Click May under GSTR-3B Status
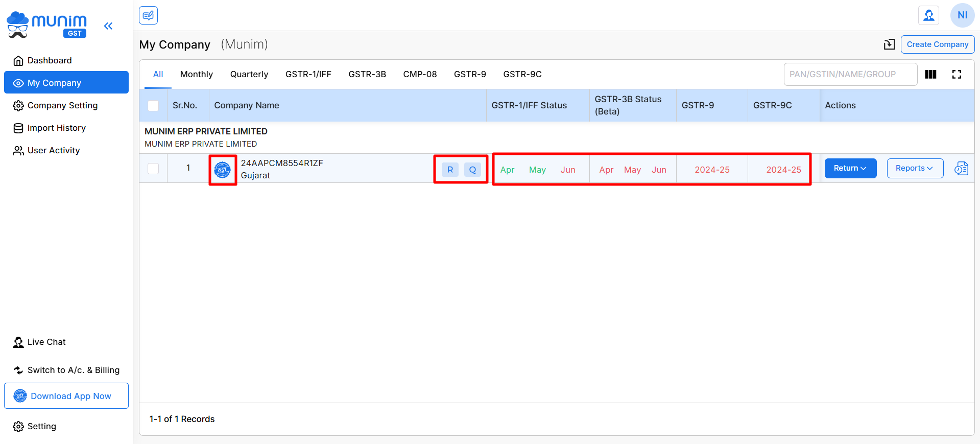Viewport: 980px width, 444px height. [632, 170]
